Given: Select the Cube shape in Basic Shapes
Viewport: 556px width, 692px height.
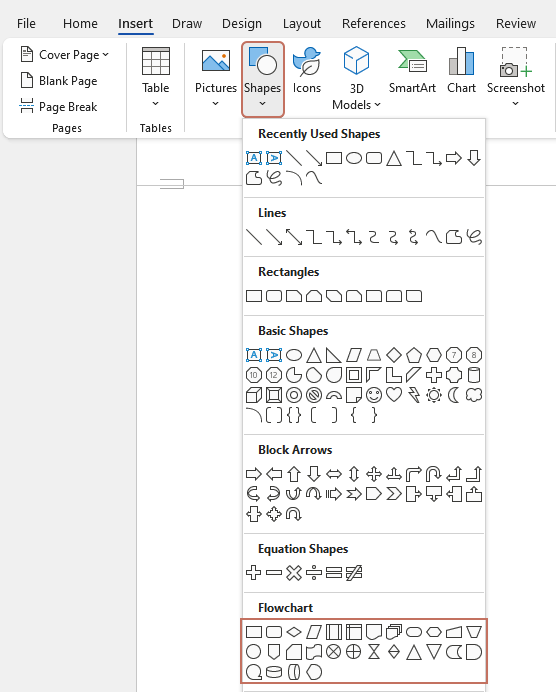Looking at the screenshot, I should click(x=254, y=395).
